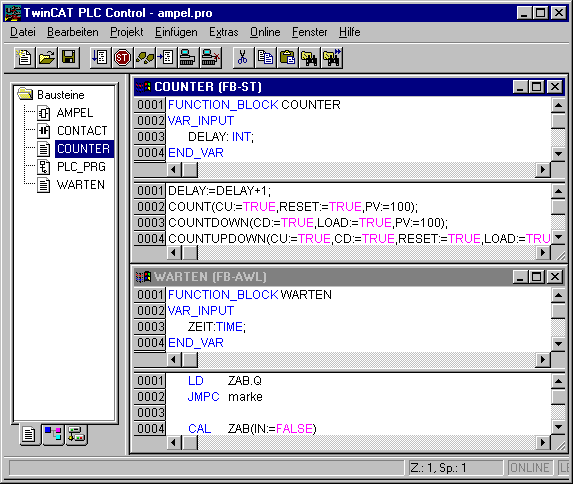Copy selection with the Copy toolbar icon
The image size is (573, 484).
click(x=265, y=58)
